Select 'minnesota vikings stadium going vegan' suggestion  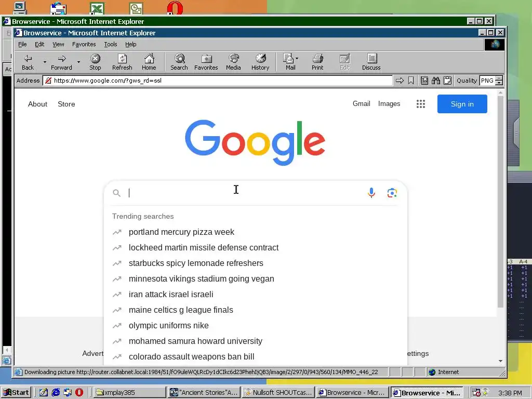coord(256,279)
